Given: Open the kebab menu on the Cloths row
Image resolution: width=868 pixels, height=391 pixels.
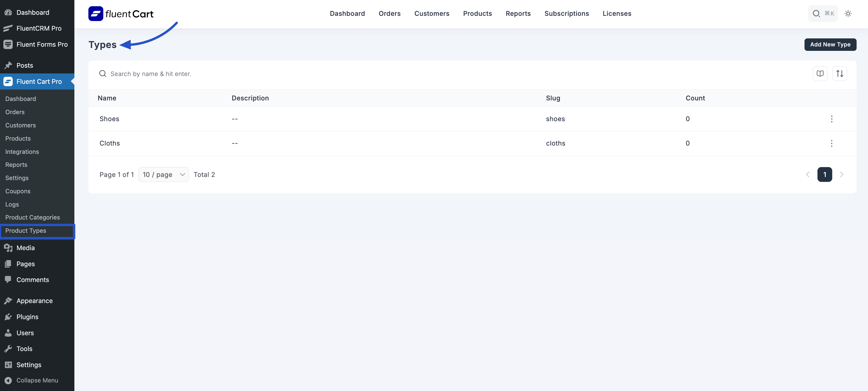Looking at the screenshot, I should coord(832,143).
